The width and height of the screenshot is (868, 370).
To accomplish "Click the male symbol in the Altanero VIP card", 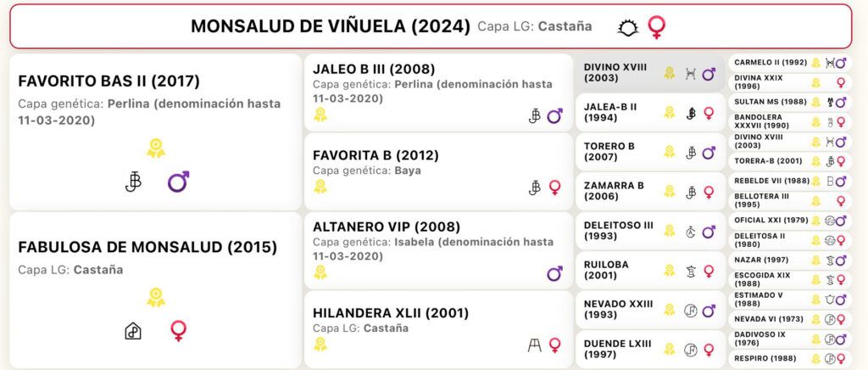I will pos(554,273).
